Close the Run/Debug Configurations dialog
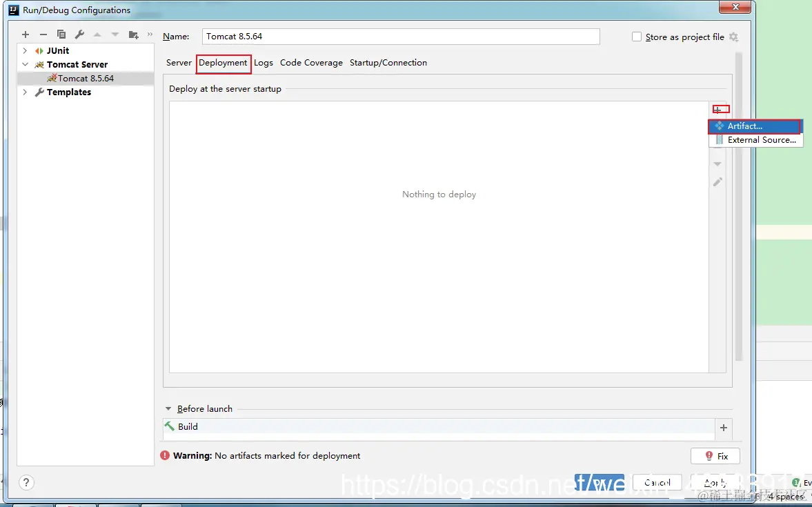This screenshot has width=812, height=507. pos(735,8)
